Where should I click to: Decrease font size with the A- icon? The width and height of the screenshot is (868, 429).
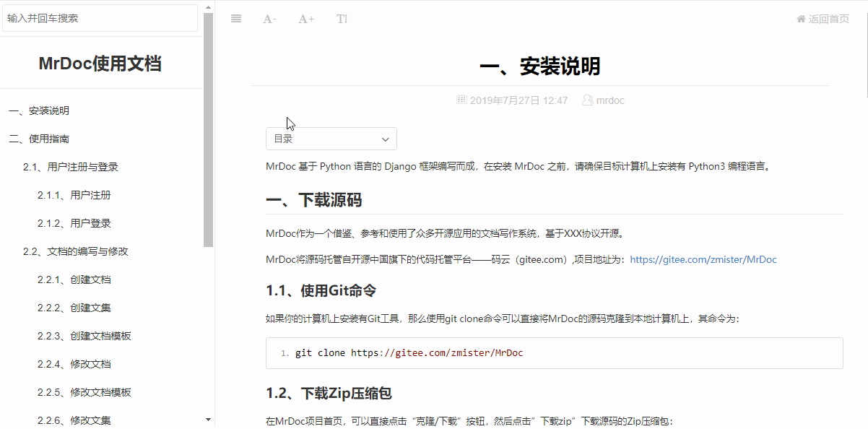(x=269, y=19)
